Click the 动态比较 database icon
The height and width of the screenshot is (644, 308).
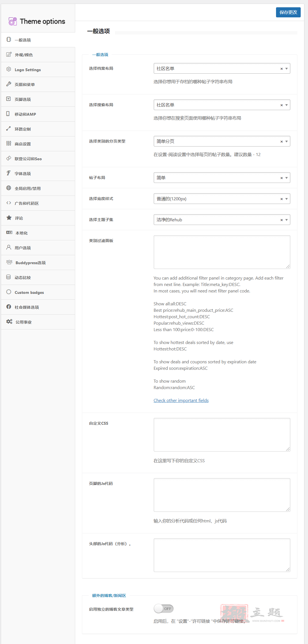(x=8, y=277)
